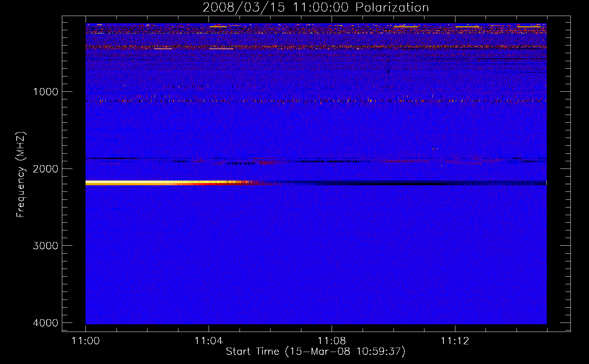This screenshot has height=364, width=589.
Task: Click the "1000" frequency tick label
Action: (x=46, y=92)
